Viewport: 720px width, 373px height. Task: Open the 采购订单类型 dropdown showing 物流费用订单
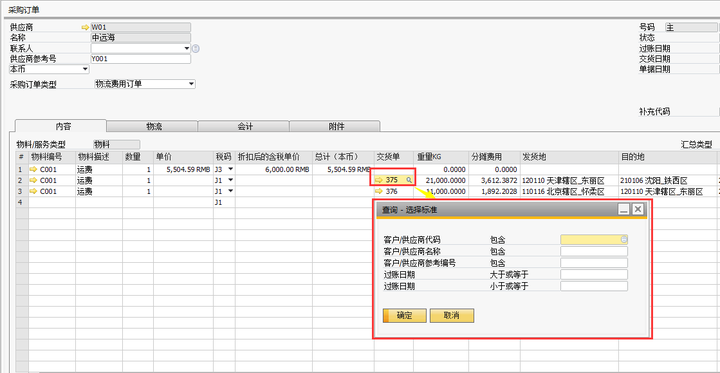pyautogui.click(x=191, y=84)
